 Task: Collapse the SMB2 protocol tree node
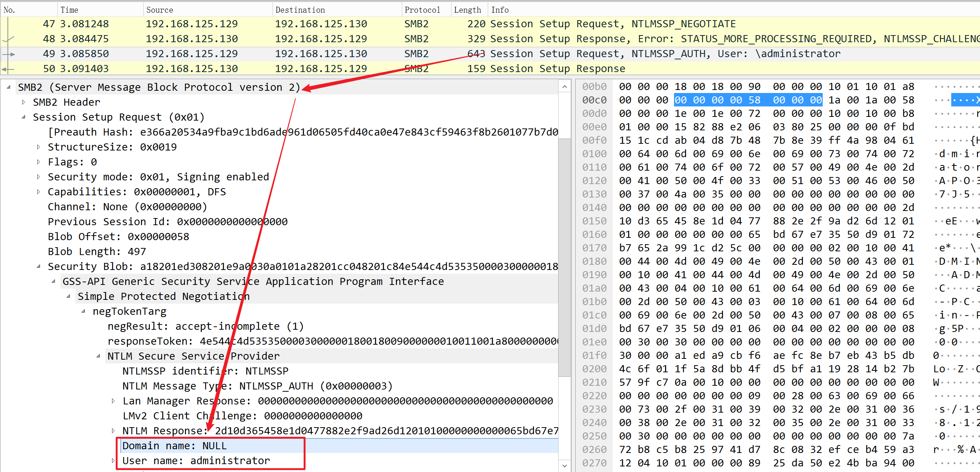coord(8,87)
